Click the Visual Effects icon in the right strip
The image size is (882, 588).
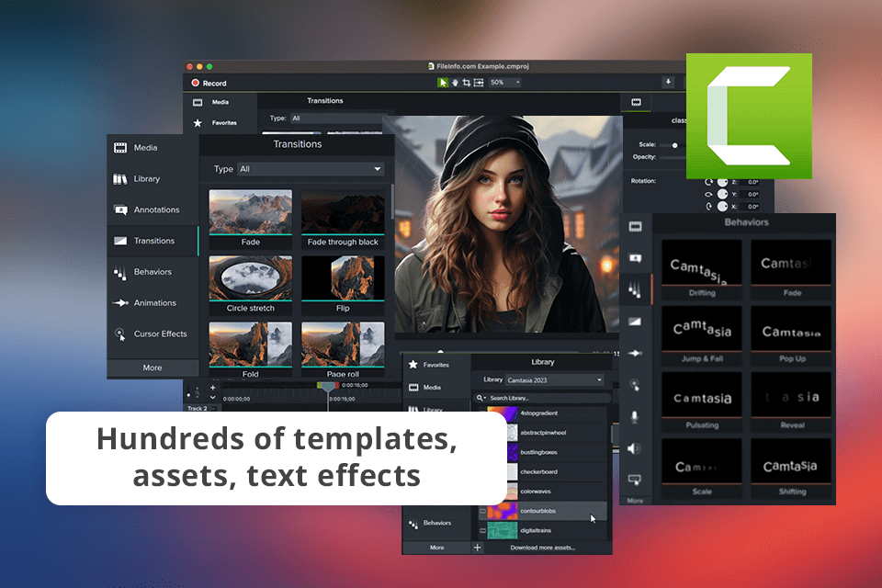636,480
